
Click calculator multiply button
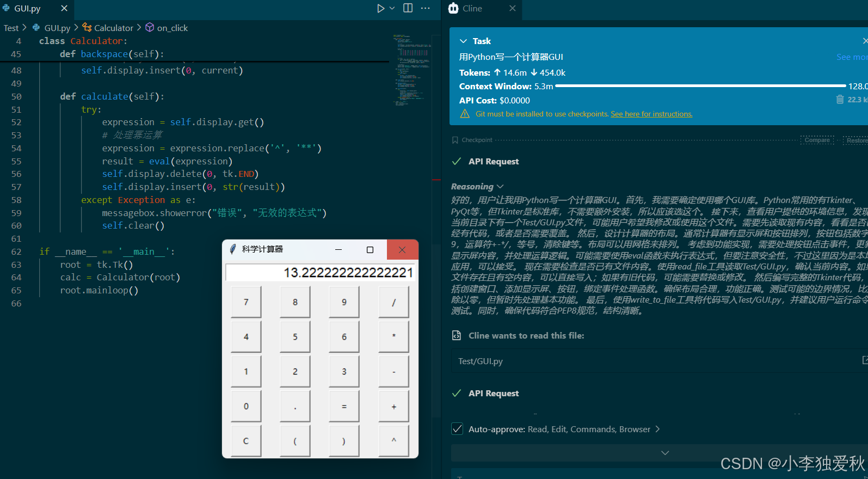393,337
